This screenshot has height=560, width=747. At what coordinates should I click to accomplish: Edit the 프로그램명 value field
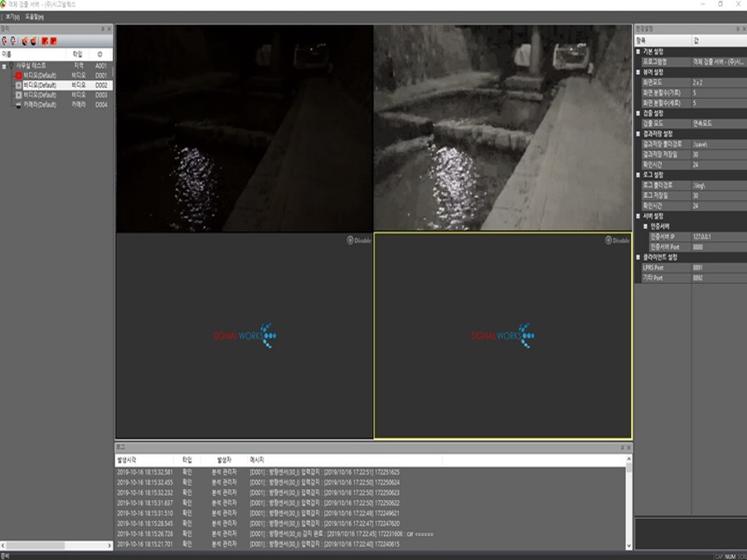coord(719,62)
